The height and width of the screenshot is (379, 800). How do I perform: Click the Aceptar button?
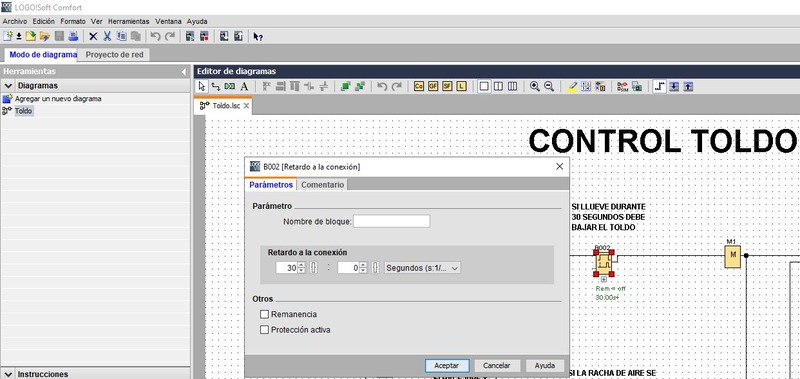point(447,366)
